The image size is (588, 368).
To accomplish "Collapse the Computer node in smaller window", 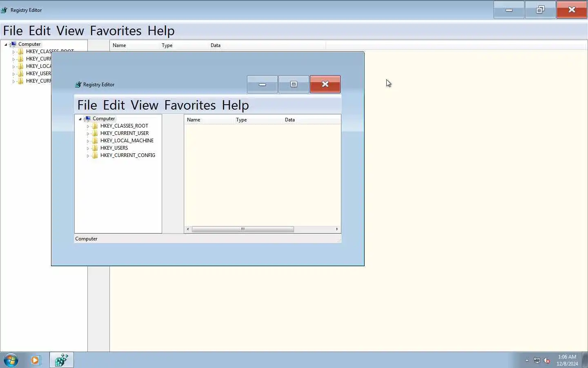I will (80, 119).
